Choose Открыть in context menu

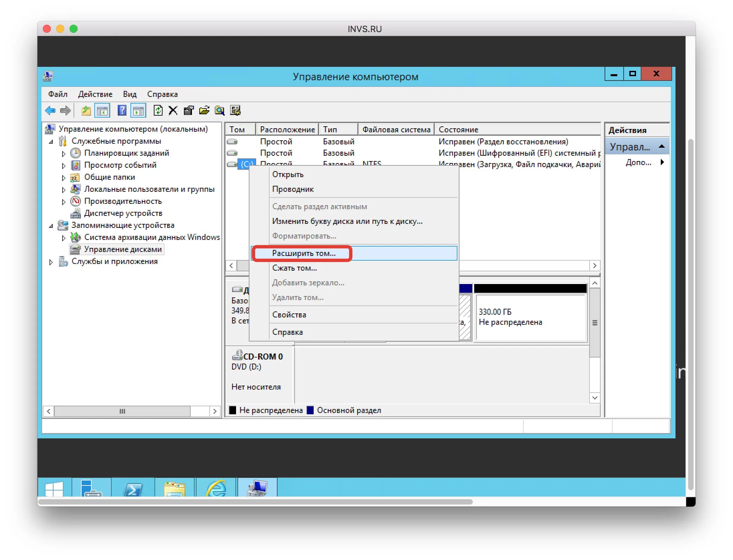point(354,174)
